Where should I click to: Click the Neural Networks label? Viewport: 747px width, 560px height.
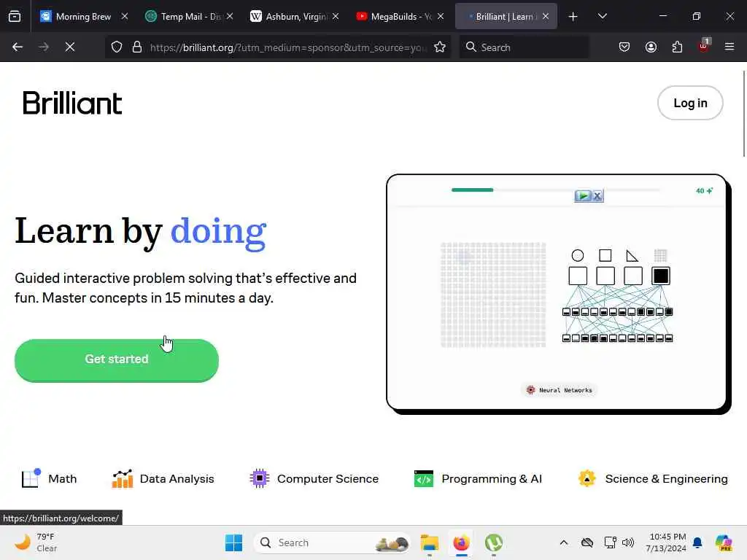(559, 390)
